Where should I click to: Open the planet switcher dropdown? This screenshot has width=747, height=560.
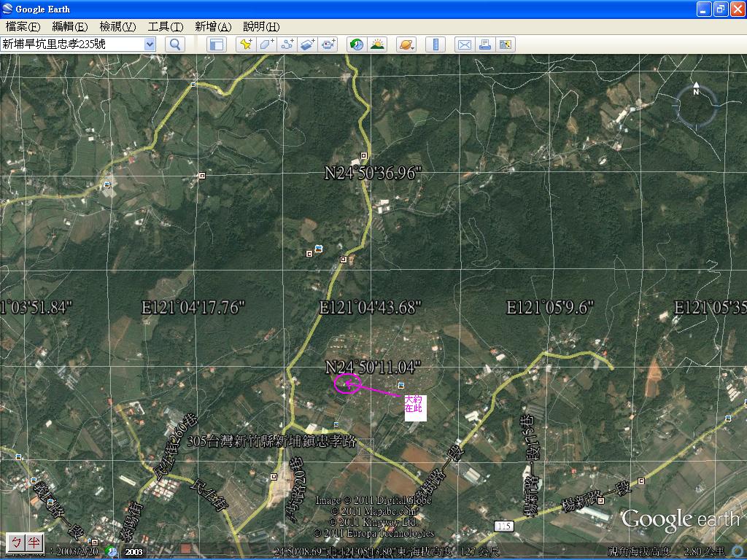tap(406, 44)
